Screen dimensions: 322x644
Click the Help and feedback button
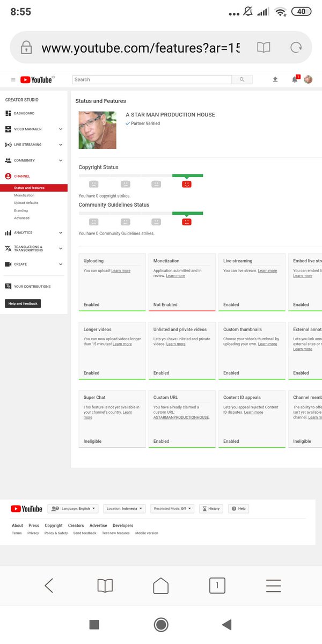23,304
